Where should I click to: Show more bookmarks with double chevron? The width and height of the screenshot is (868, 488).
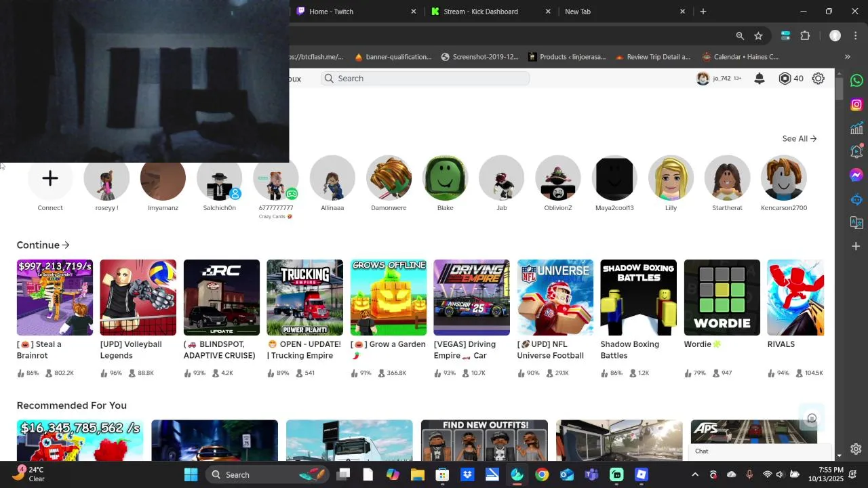point(847,57)
